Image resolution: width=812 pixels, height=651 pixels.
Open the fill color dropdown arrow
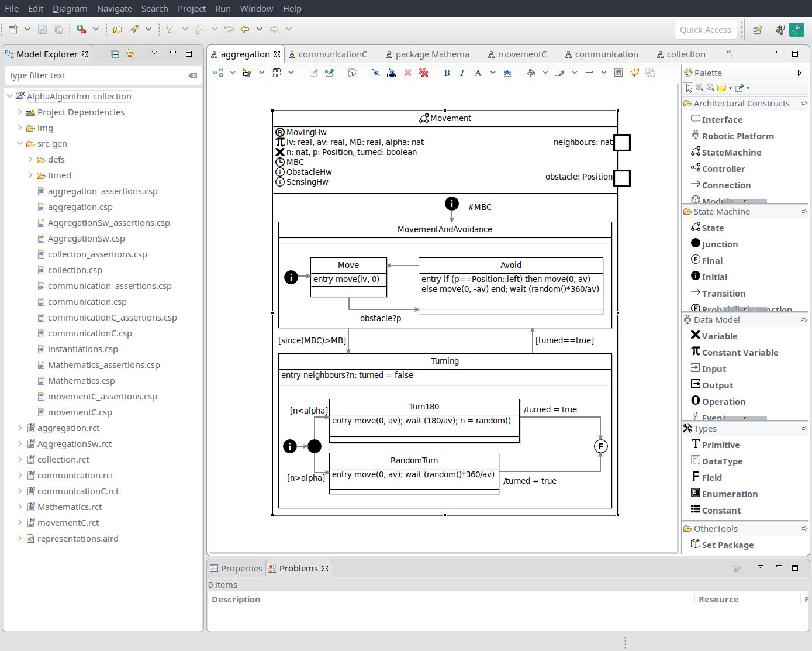click(x=545, y=73)
